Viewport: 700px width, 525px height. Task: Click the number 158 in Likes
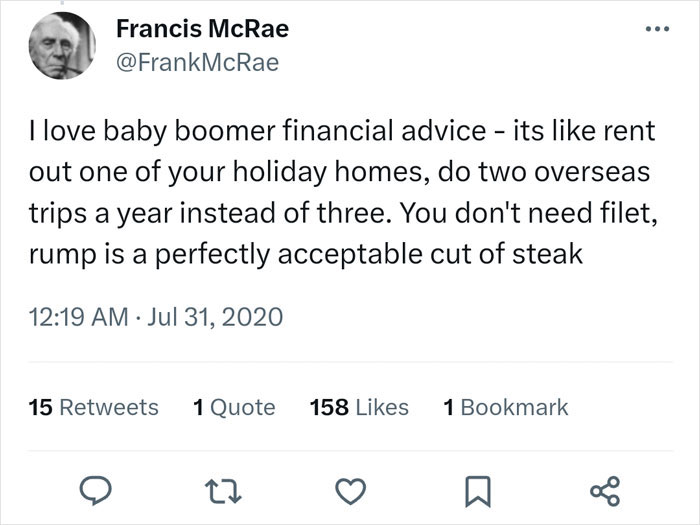click(329, 407)
